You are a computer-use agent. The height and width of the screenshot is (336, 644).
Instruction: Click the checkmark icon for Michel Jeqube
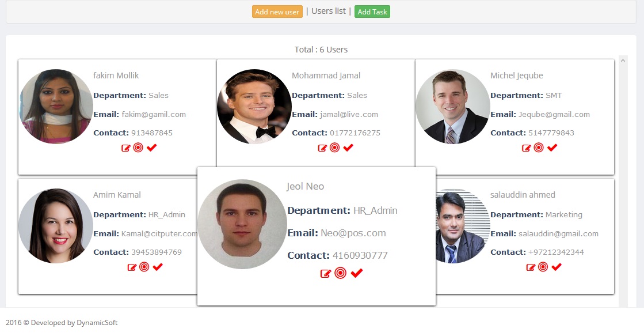point(552,148)
